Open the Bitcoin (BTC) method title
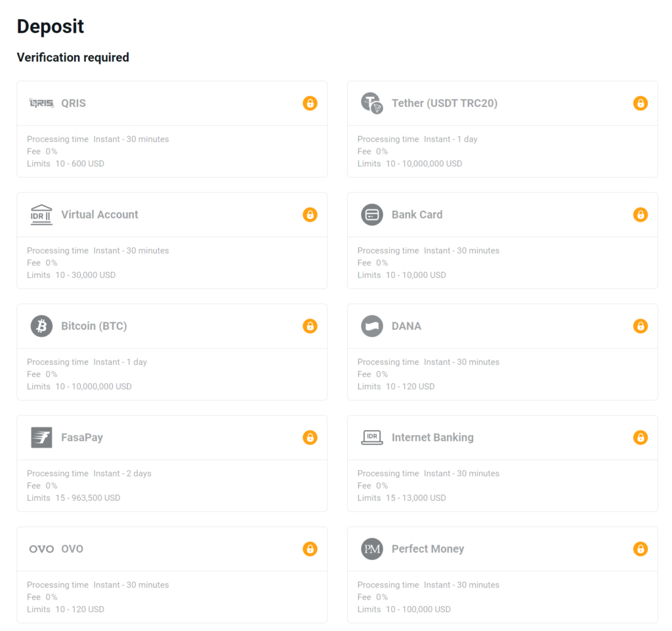 click(94, 326)
